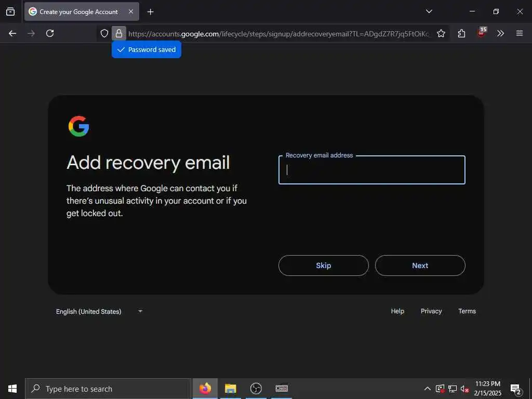Viewport: 532px width, 399px height.
Task: Show more tools overflow chevrons
Action: click(500, 33)
